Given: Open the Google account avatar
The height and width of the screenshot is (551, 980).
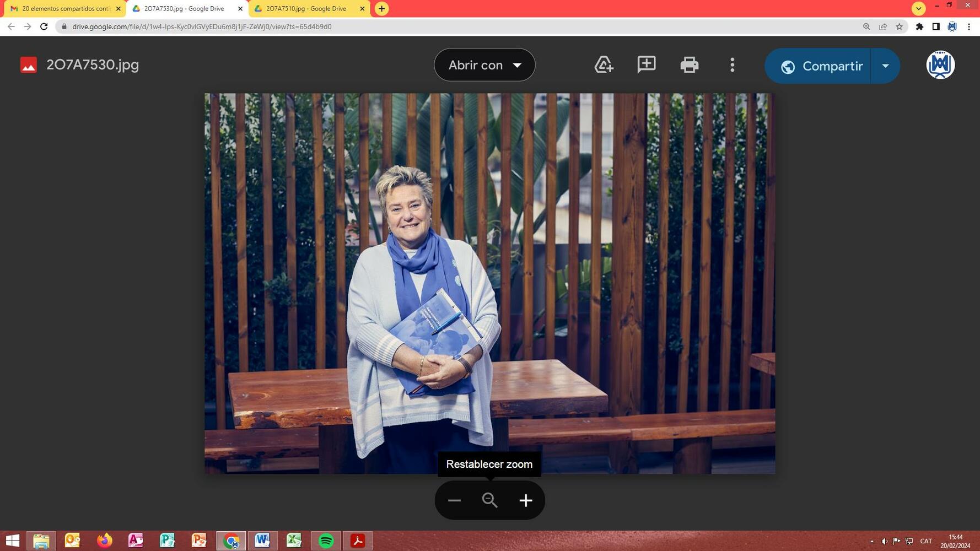Looking at the screenshot, I should 940,65.
